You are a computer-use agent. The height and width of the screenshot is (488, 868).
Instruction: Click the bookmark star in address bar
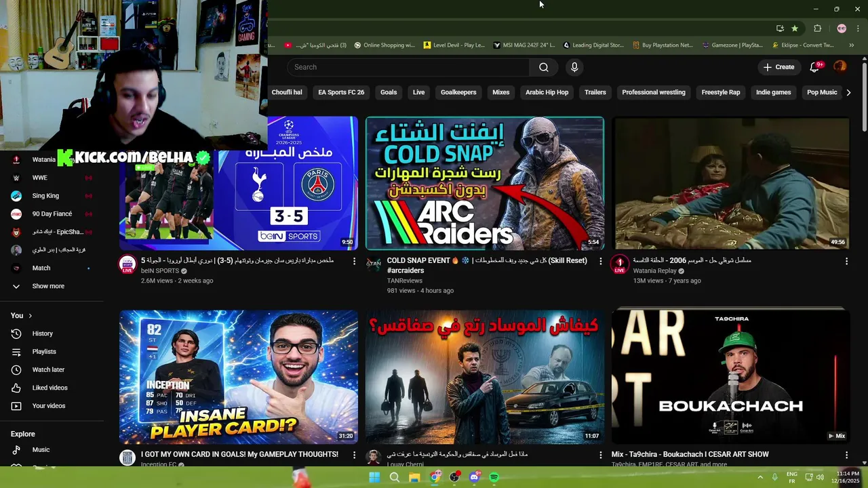[795, 28]
